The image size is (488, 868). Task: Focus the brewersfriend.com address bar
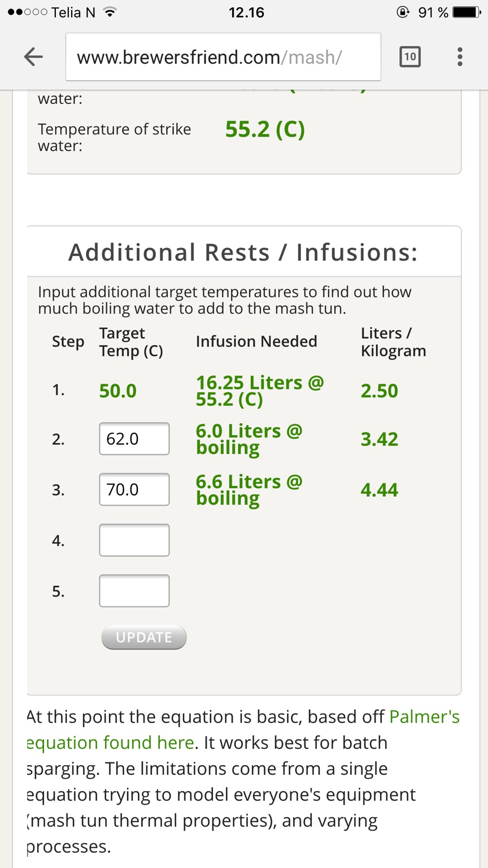click(x=223, y=57)
